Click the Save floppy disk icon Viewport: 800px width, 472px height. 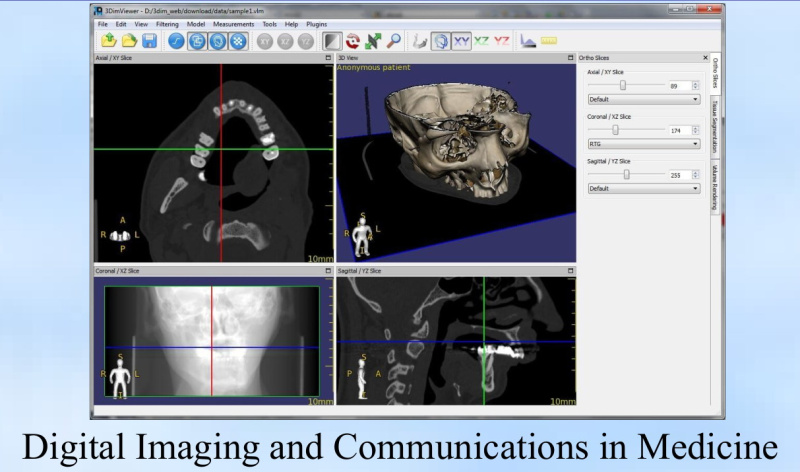pos(149,41)
